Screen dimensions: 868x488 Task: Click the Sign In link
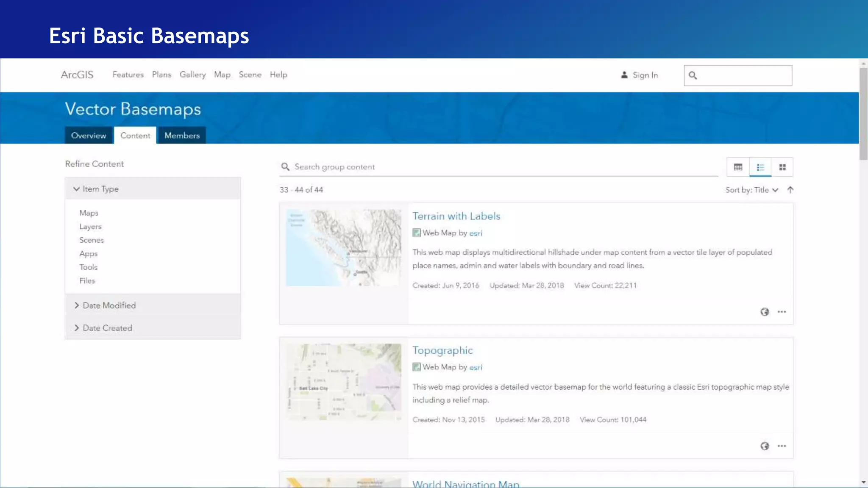[x=645, y=75]
